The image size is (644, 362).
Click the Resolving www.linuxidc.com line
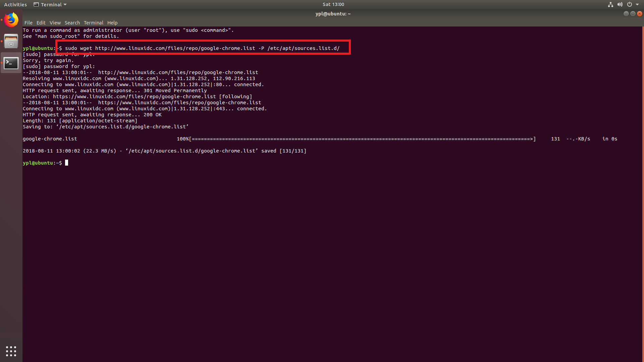(139, 78)
